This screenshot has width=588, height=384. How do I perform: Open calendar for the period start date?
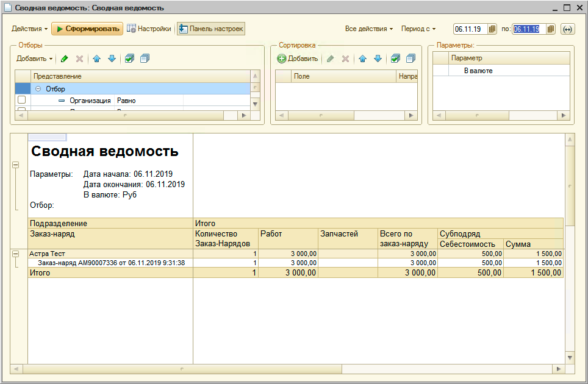click(x=492, y=29)
